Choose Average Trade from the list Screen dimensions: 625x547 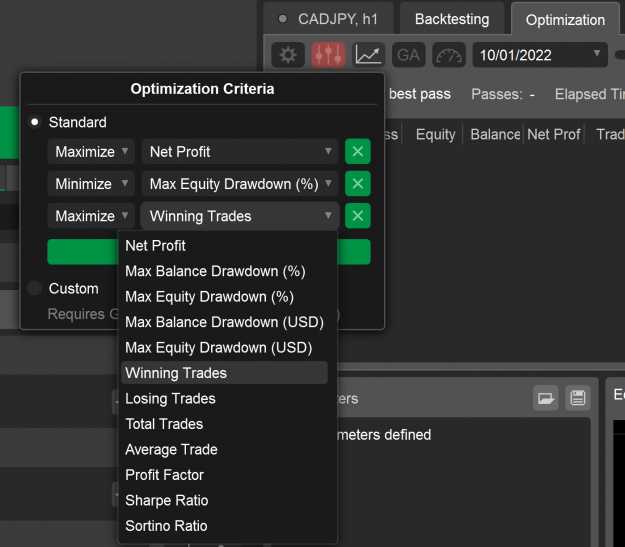[x=224, y=449]
